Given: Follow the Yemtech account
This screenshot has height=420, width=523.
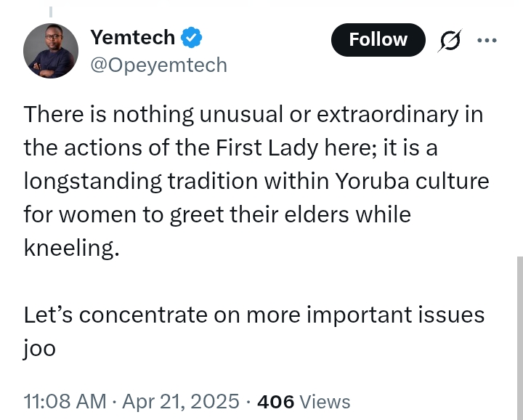Looking at the screenshot, I should tap(378, 40).
